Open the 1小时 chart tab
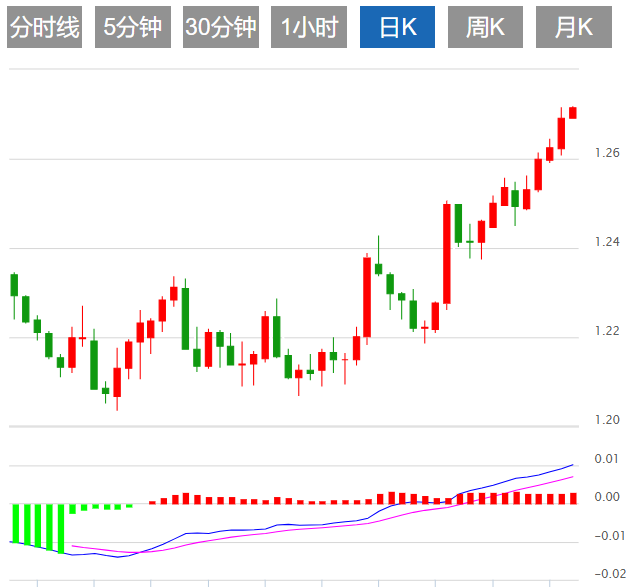 click(x=309, y=27)
